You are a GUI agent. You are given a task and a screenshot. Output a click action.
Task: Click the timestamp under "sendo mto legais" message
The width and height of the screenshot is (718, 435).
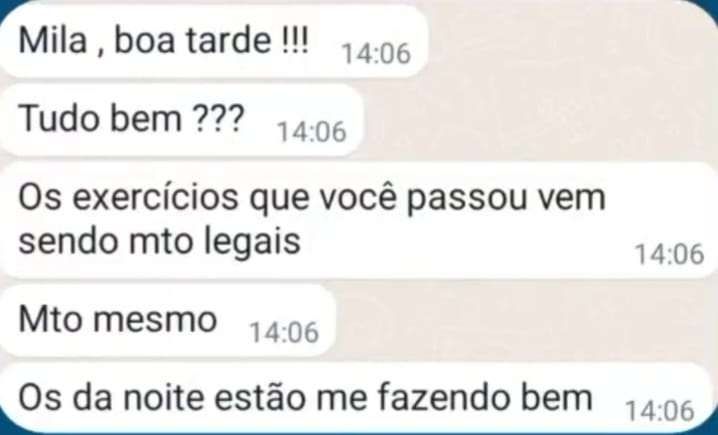pyautogui.click(x=669, y=254)
